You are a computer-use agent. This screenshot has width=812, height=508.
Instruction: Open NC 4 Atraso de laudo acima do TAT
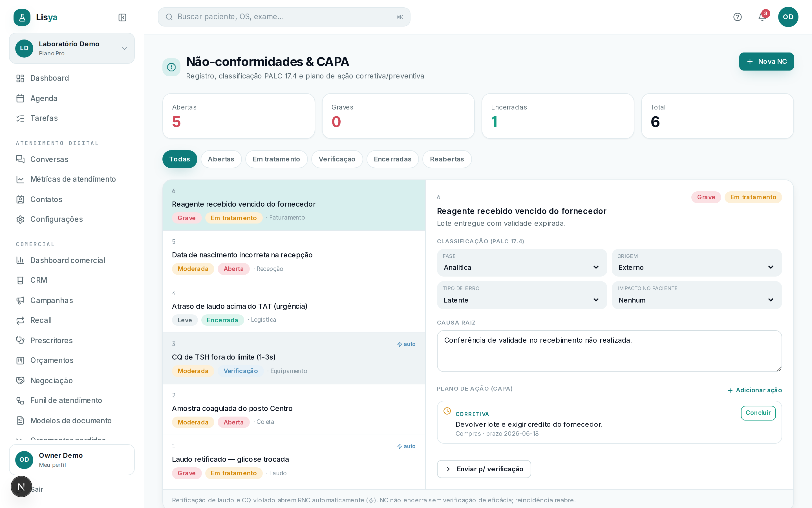coord(294,307)
